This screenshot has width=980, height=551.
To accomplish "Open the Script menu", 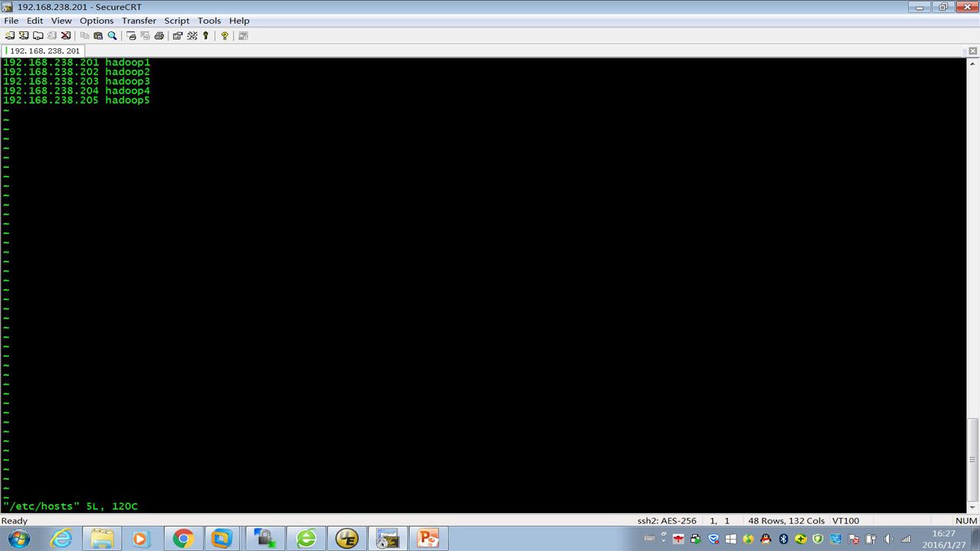I will point(177,21).
